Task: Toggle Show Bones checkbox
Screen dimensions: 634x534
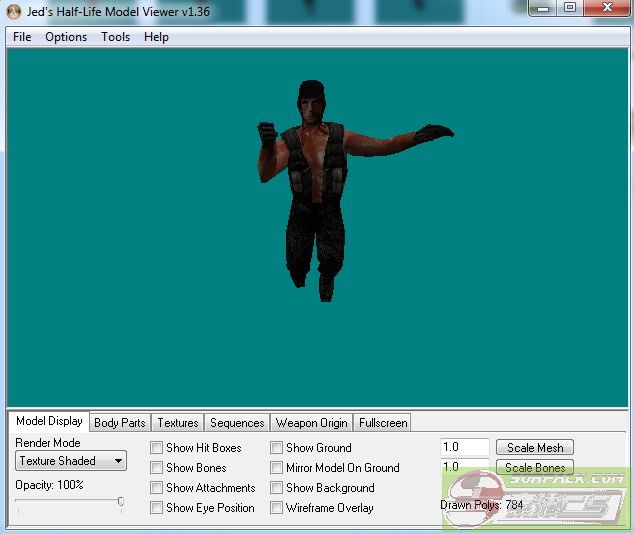Action: pos(157,468)
